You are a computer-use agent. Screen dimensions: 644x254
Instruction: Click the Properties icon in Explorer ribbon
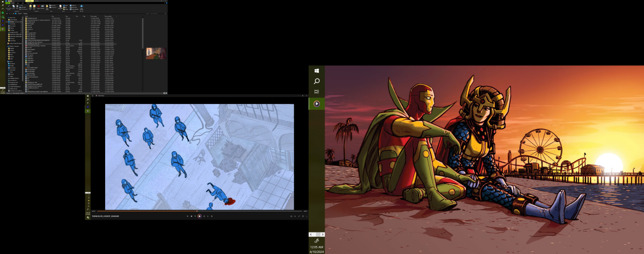pyautogui.click(x=61, y=6)
